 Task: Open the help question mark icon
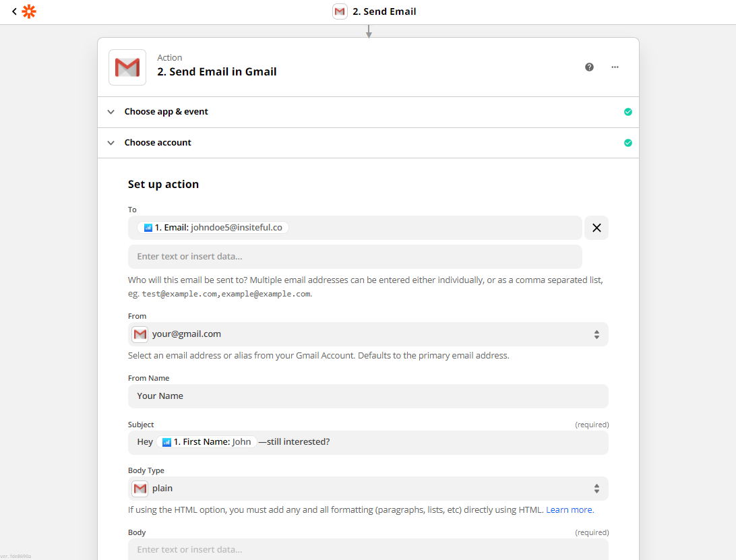click(589, 67)
